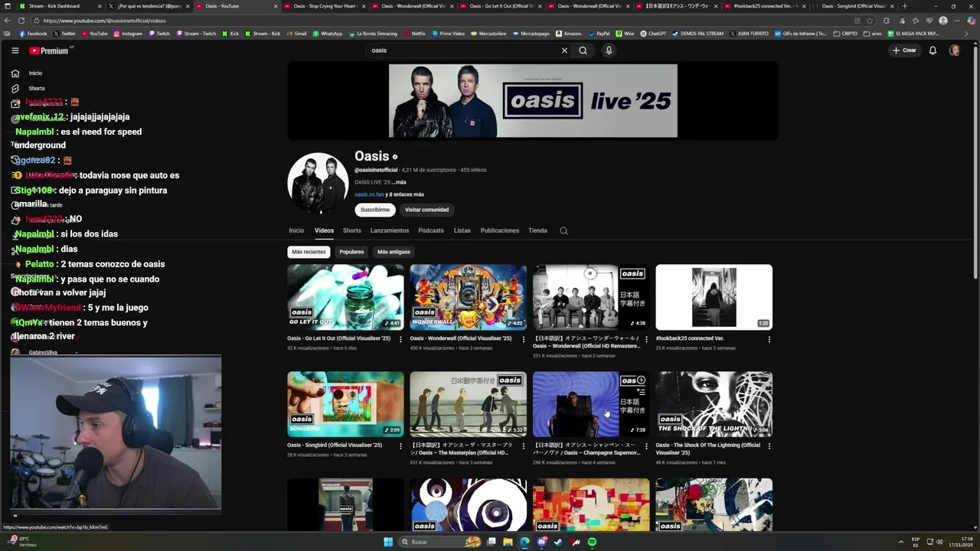Open Spotify from the taskbar
This screenshot has height=551, width=980.
click(x=593, y=542)
